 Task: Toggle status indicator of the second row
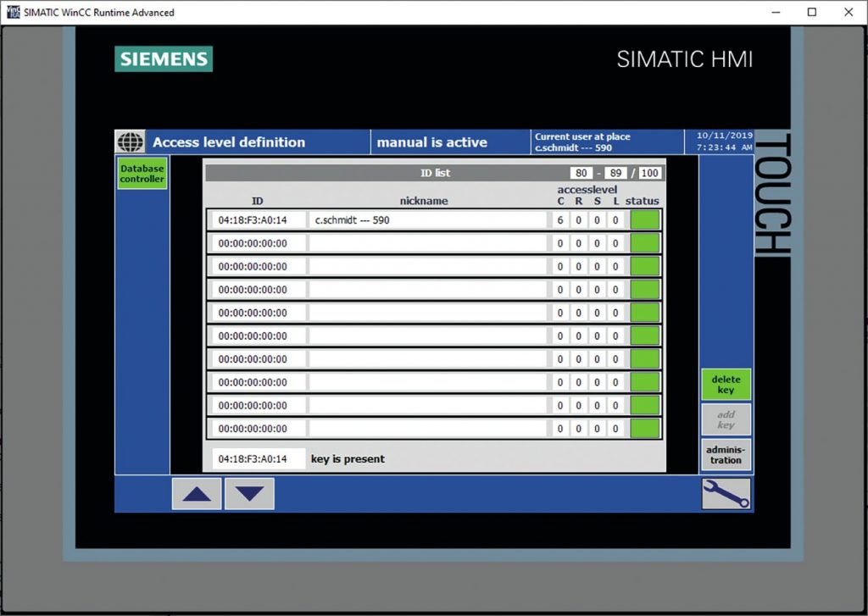tap(644, 243)
